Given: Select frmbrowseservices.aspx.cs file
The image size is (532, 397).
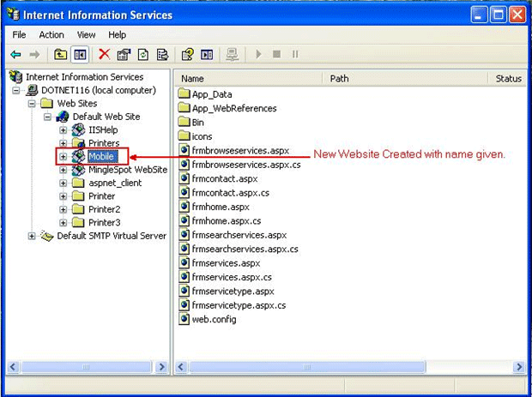Looking at the screenshot, I should 246,165.
